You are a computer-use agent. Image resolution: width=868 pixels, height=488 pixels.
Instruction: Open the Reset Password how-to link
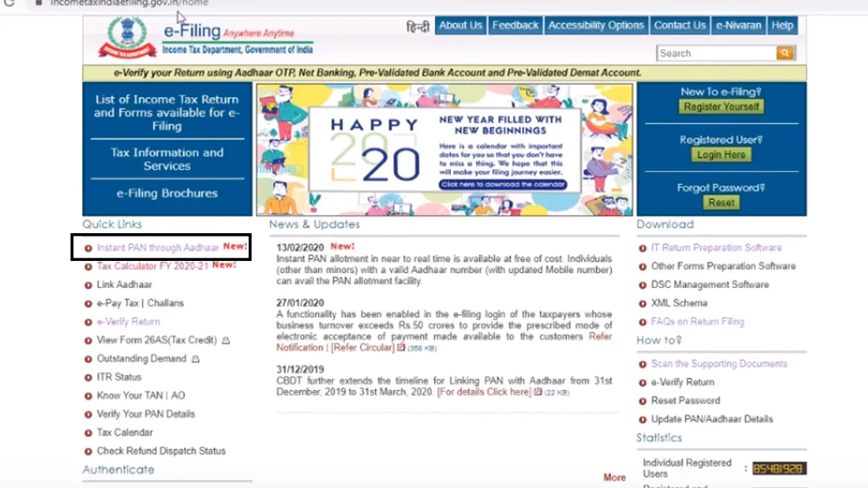[x=686, y=401]
